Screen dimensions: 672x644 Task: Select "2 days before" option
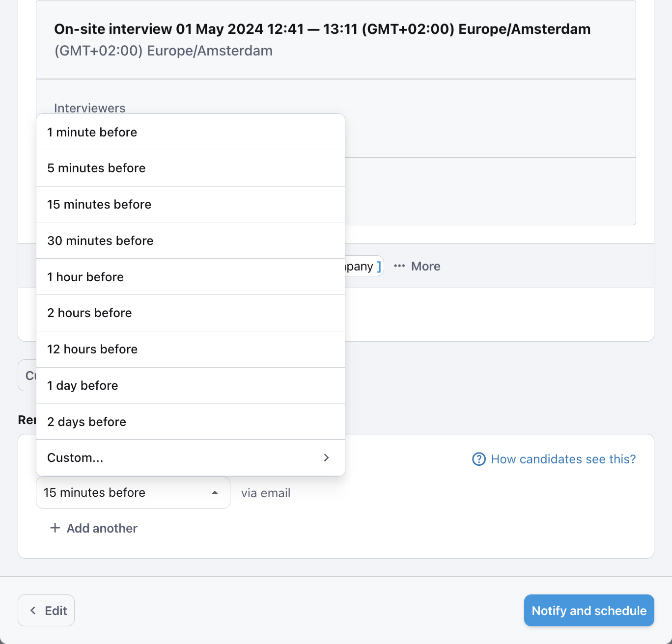click(191, 422)
